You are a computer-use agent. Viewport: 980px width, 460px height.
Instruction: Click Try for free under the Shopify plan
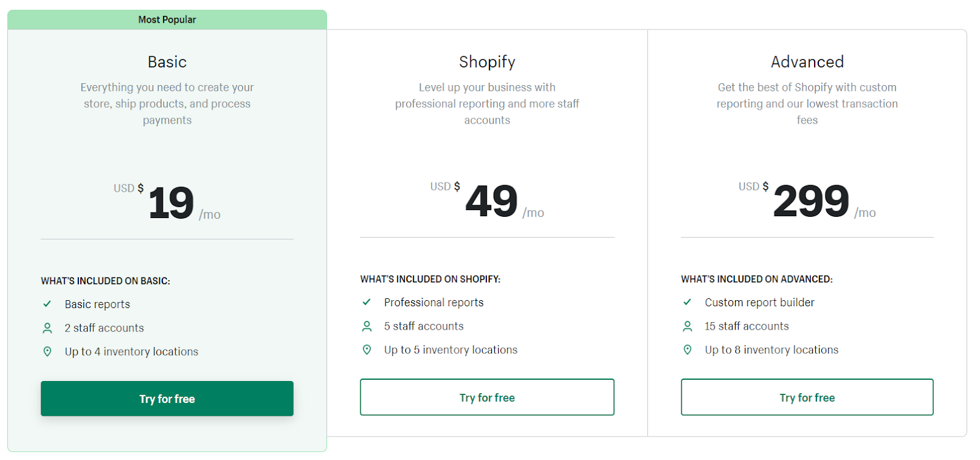click(487, 397)
